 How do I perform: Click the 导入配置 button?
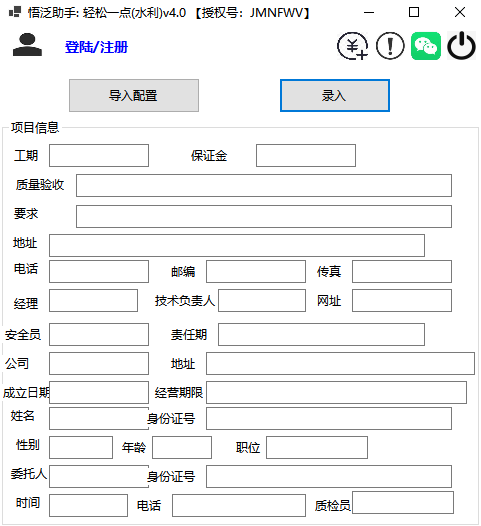click(x=134, y=96)
